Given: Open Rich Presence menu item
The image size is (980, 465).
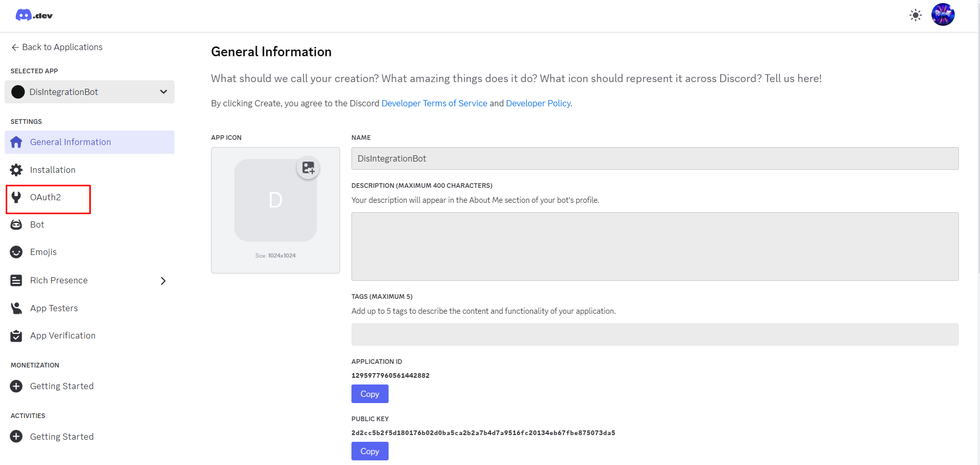Looking at the screenshot, I should tap(59, 280).
